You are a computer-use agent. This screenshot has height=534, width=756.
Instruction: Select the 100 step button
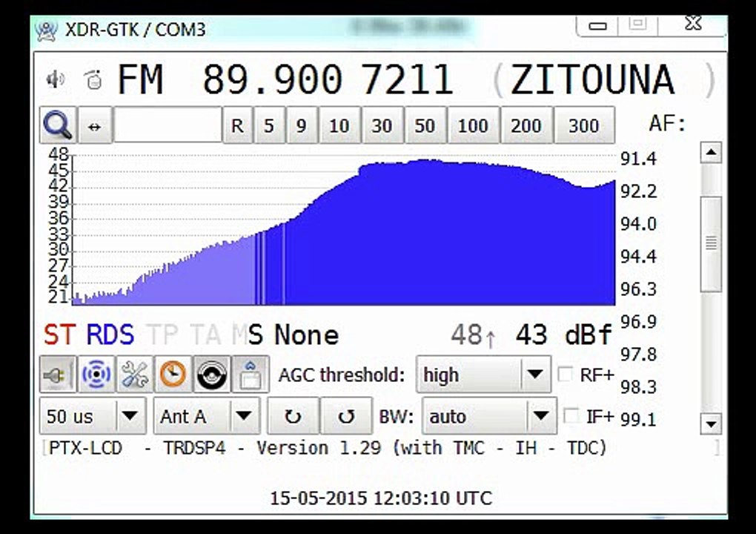[x=473, y=126]
